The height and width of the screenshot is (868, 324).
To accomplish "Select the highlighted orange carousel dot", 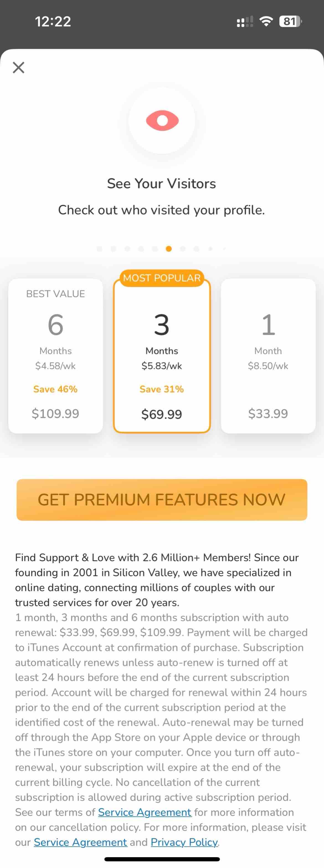I will [x=169, y=249].
